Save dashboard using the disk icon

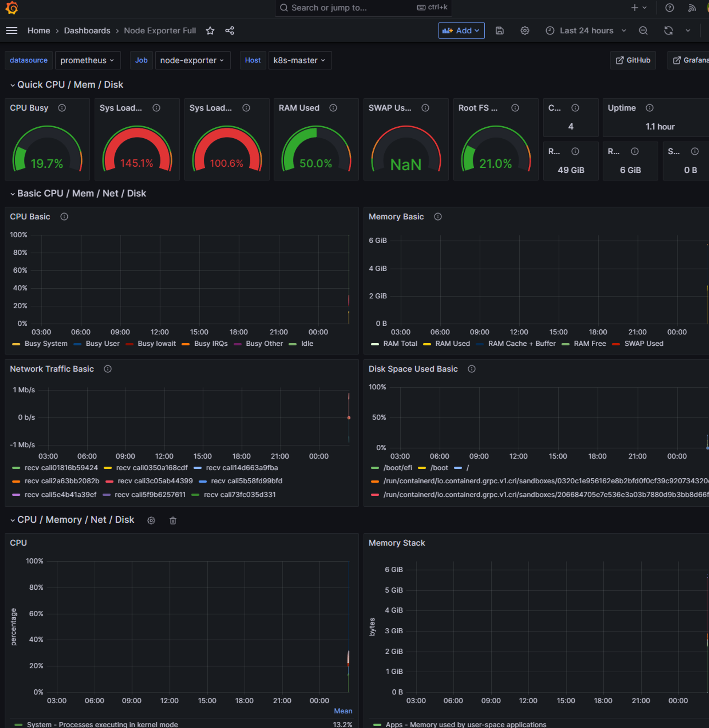(499, 30)
